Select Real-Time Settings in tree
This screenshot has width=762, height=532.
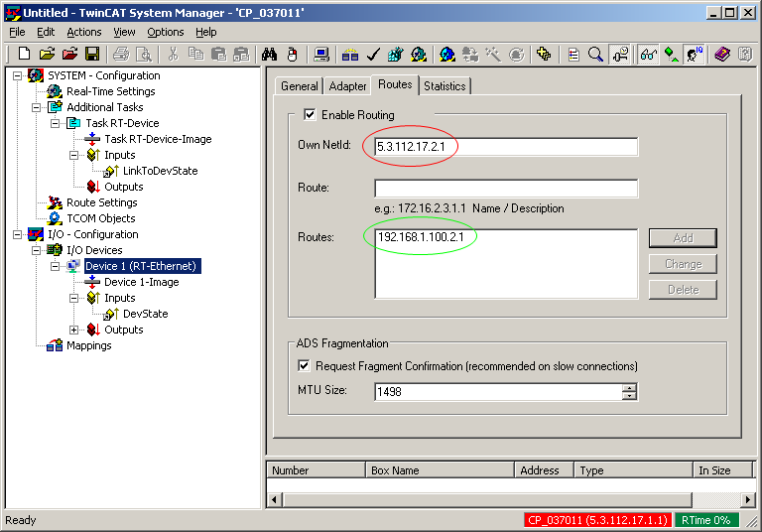(111, 91)
